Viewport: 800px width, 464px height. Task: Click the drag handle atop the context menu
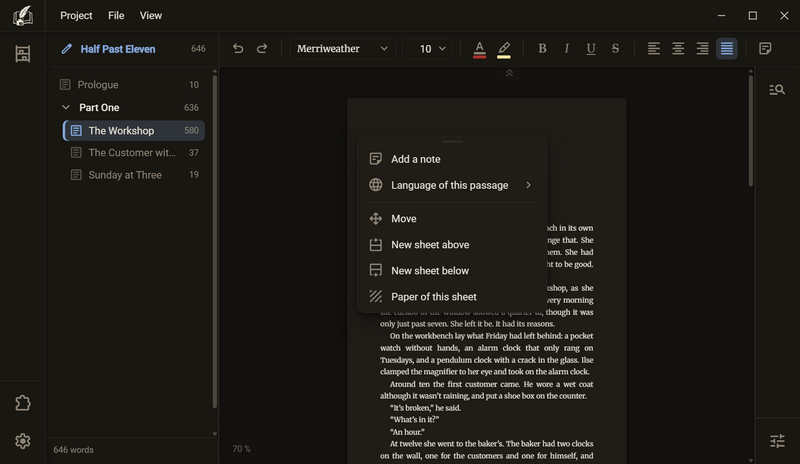click(x=452, y=141)
